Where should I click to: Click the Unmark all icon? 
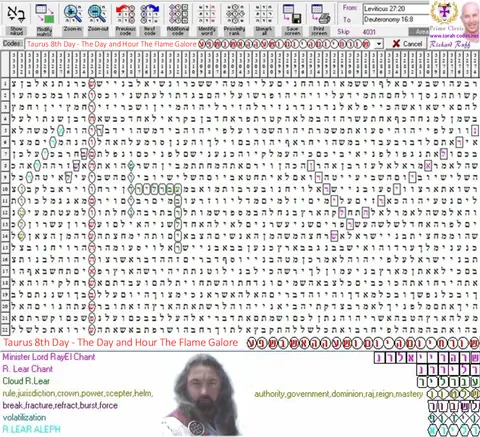(x=264, y=14)
